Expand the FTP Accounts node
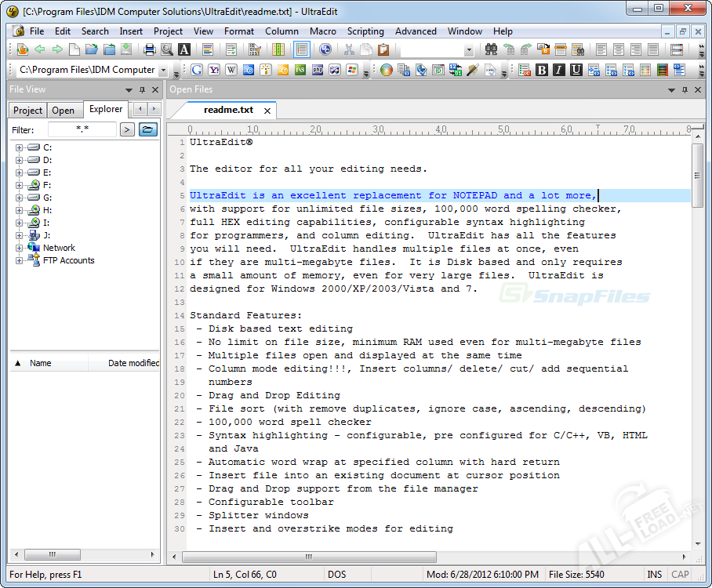 coord(20,260)
